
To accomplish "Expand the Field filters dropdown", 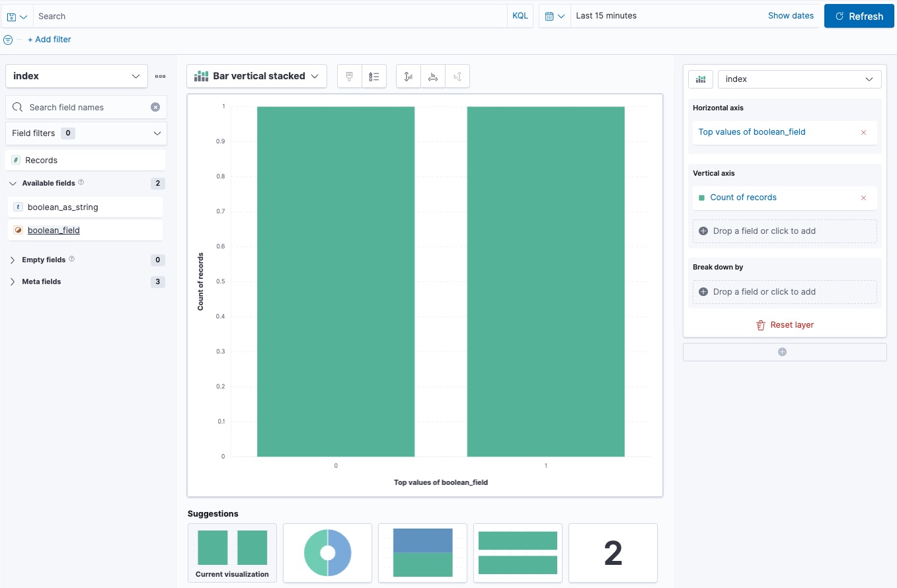I will point(86,133).
